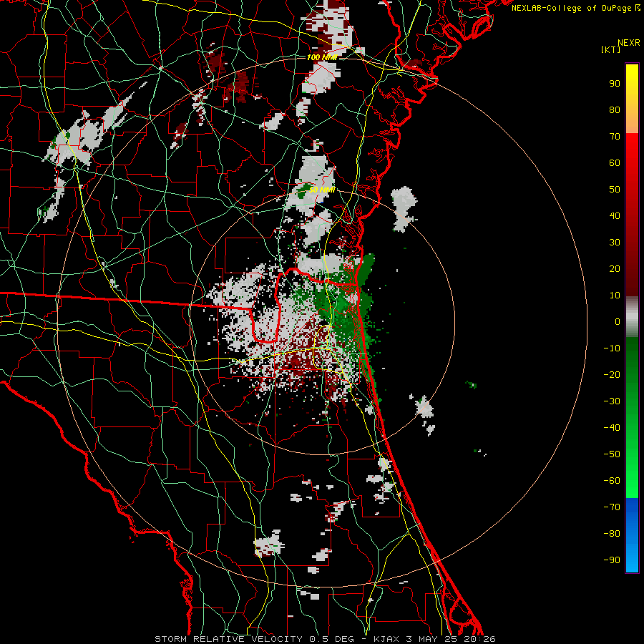
Task: Select the -30 label on the scale
Action: [x=612, y=401]
